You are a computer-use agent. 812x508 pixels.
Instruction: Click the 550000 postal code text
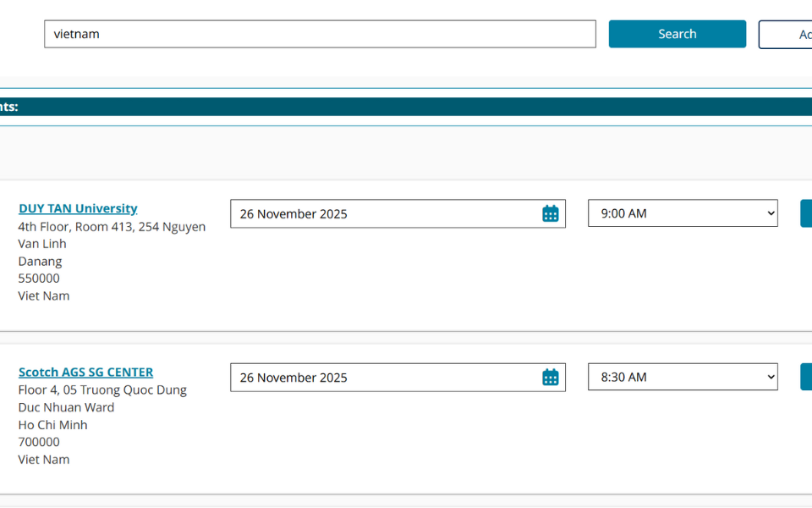pyautogui.click(x=39, y=279)
